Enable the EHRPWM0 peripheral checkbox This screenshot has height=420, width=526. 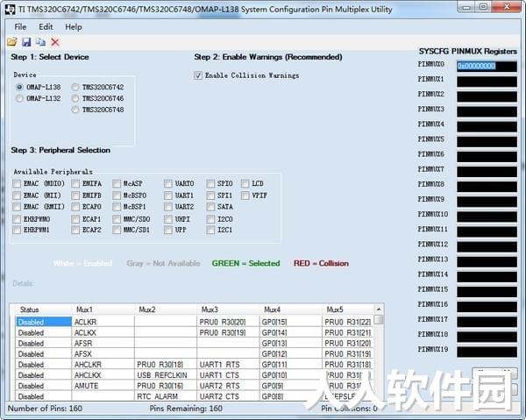pyautogui.click(x=17, y=219)
